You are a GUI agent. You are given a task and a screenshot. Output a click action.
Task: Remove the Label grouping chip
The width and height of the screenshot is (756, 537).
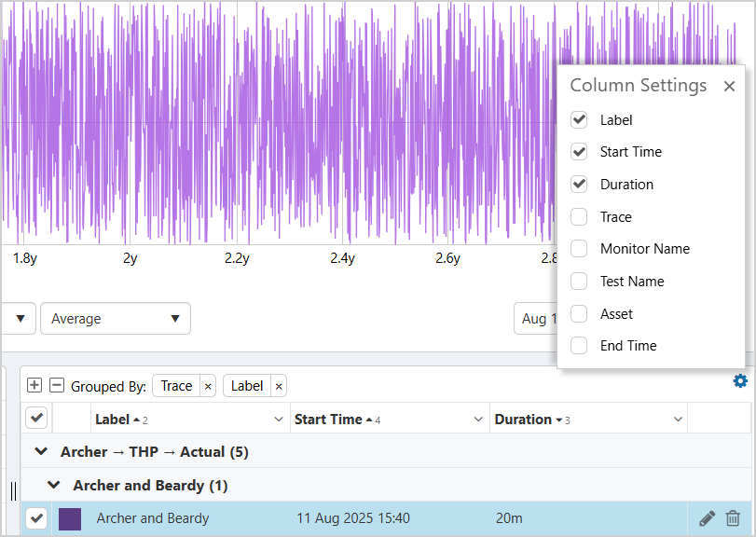[x=279, y=386]
